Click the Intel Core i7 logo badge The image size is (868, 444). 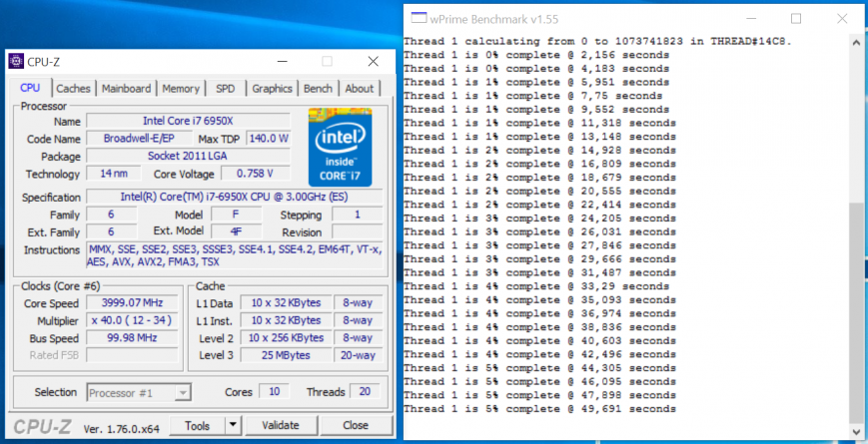(x=340, y=147)
